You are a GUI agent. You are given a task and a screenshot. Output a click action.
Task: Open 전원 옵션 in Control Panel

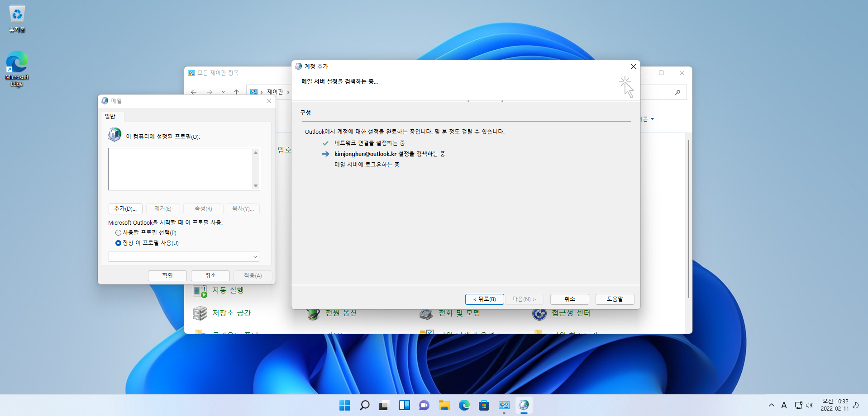click(x=341, y=313)
